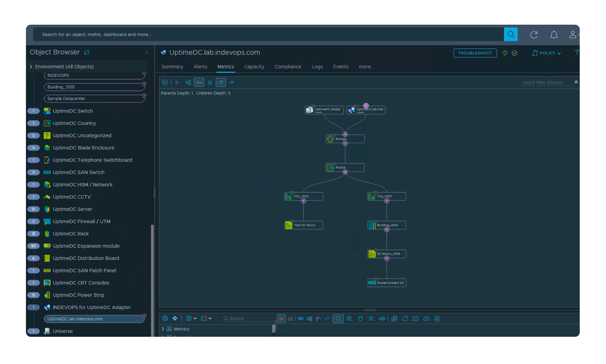The height and width of the screenshot is (364, 606).
Task: Switch to the Capacity tab
Action: pyautogui.click(x=254, y=66)
